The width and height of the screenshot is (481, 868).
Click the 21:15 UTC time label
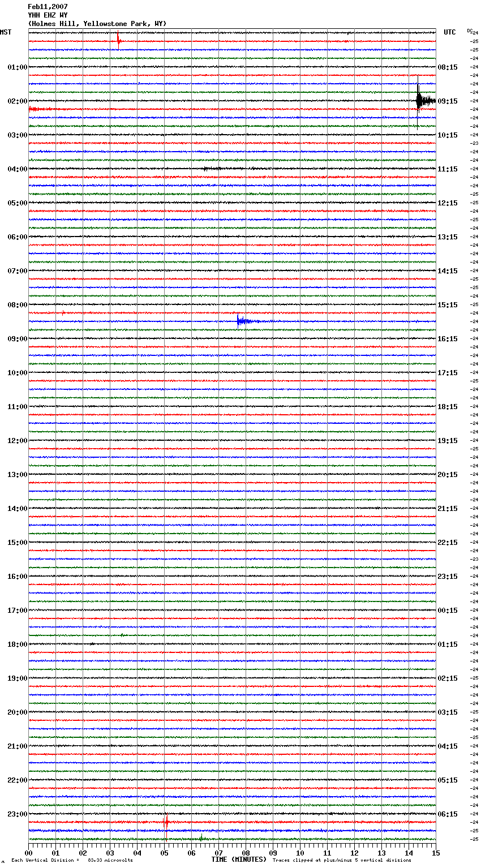click(x=448, y=509)
